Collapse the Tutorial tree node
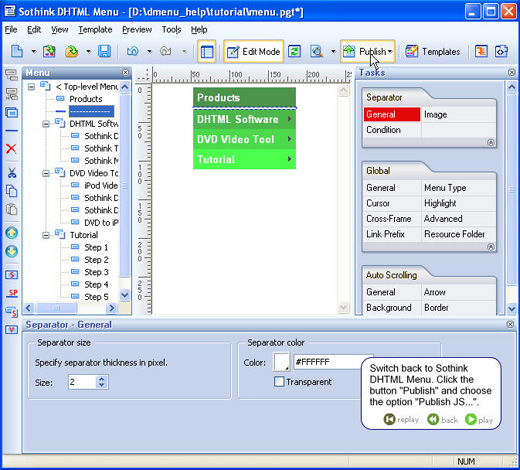The height and width of the screenshot is (470, 520). (x=46, y=235)
